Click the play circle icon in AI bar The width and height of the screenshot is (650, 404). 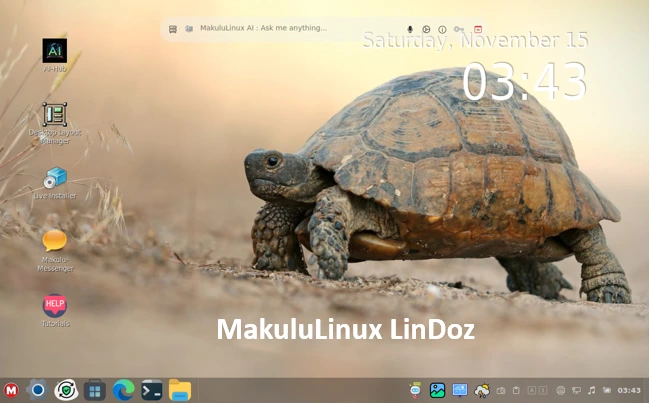(x=426, y=29)
